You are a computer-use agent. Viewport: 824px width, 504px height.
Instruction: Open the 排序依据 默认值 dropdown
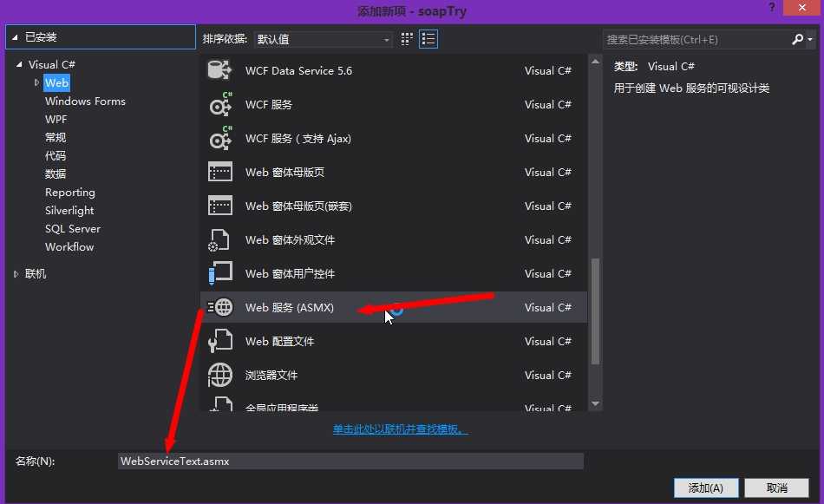tap(323, 39)
